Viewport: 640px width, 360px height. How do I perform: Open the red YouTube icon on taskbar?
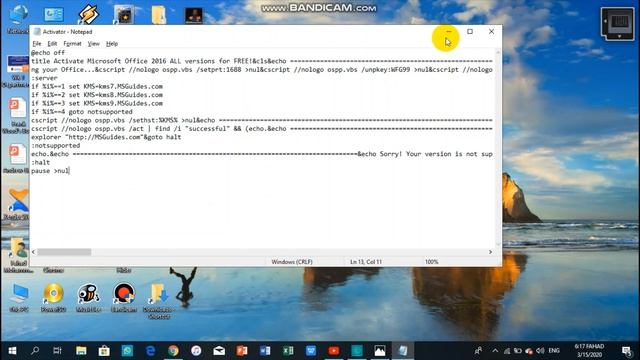(333, 351)
